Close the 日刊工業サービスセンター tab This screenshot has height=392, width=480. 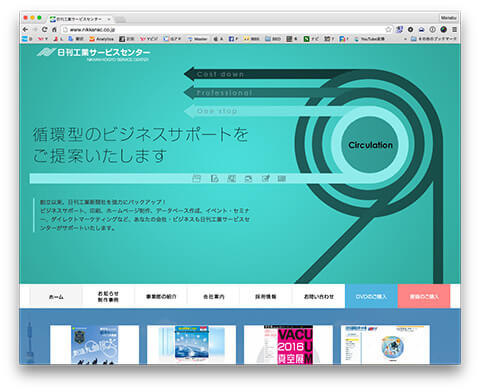pos(109,19)
